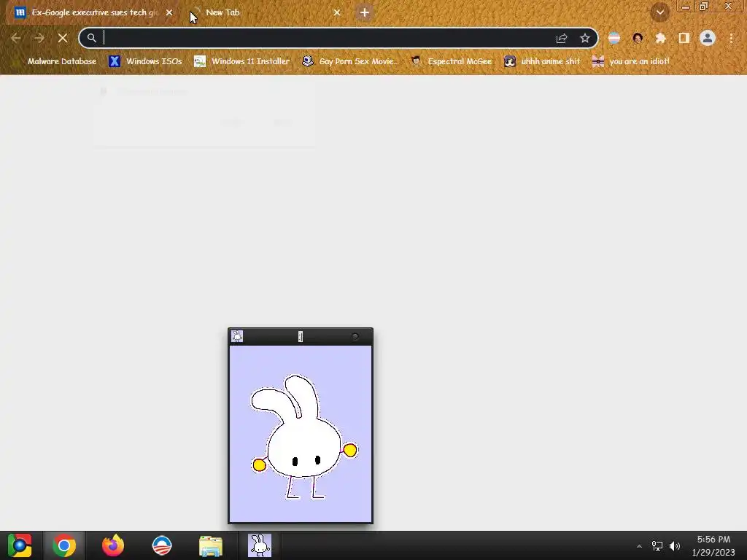The image size is (747, 560).
Task: Click the bunny icon in widget title bar
Action: tap(237, 336)
